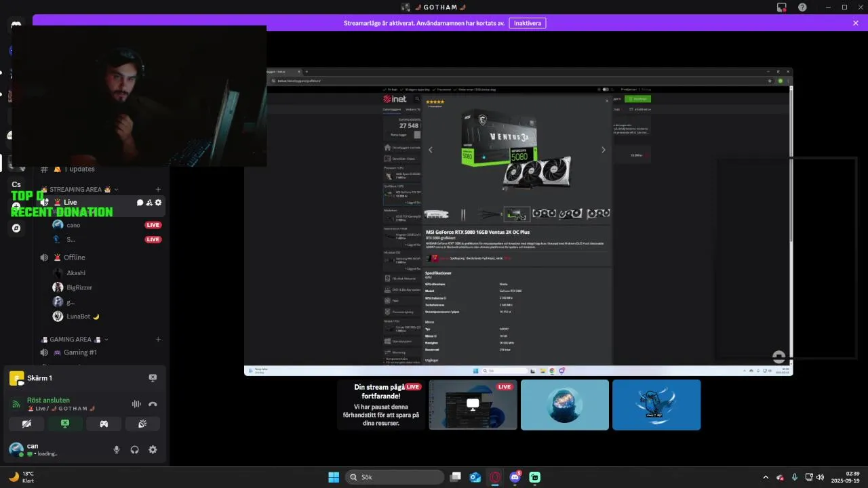
Task: Open Outlook from the taskbar
Action: pyautogui.click(x=475, y=477)
